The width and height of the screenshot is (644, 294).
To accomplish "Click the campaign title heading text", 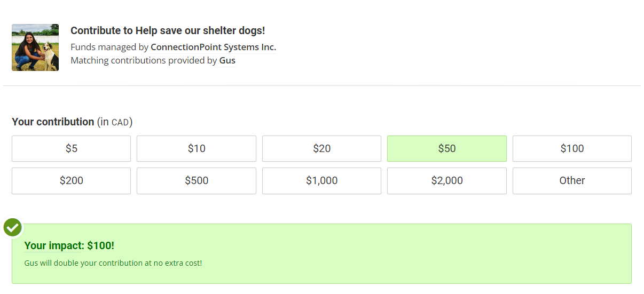I will coord(168,30).
